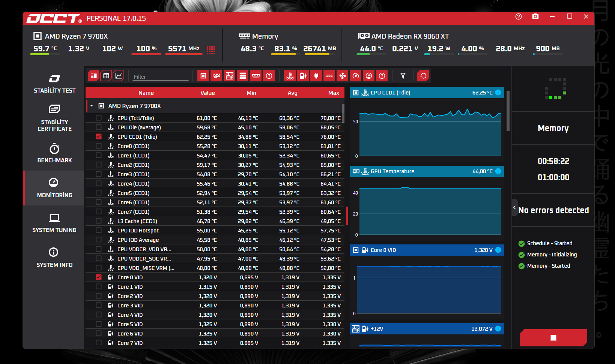The image size is (615, 364).
Task: Sort table by the Avg column header
Action: point(293,93)
